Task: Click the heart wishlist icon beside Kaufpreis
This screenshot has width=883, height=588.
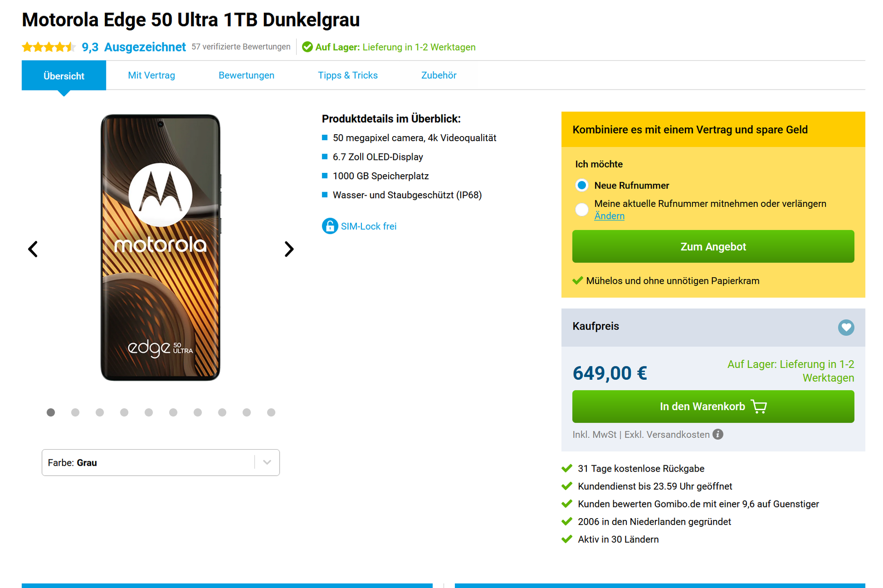Action: tap(846, 327)
